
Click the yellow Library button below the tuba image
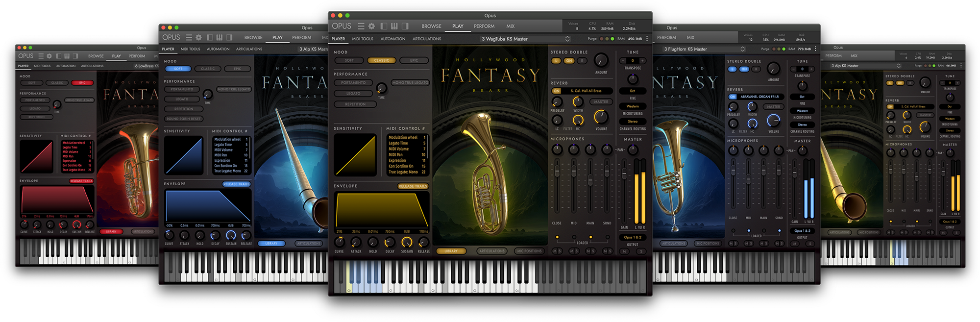pyautogui.click(x=451, y=251)
